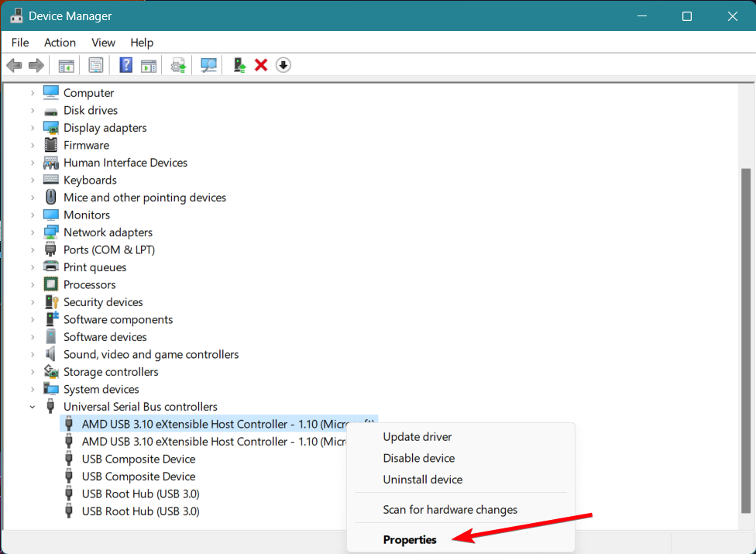
Task: Click the Network adapters icon
Action: click(50, 232)
